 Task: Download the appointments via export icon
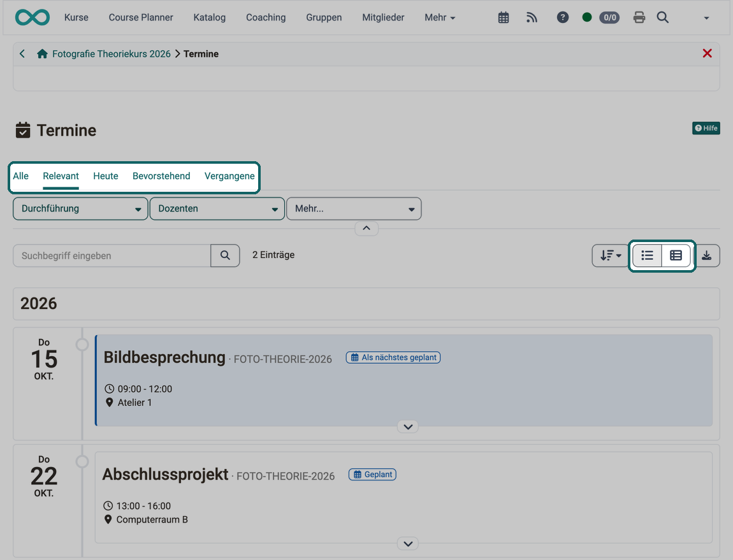click(x=707, y=255)
